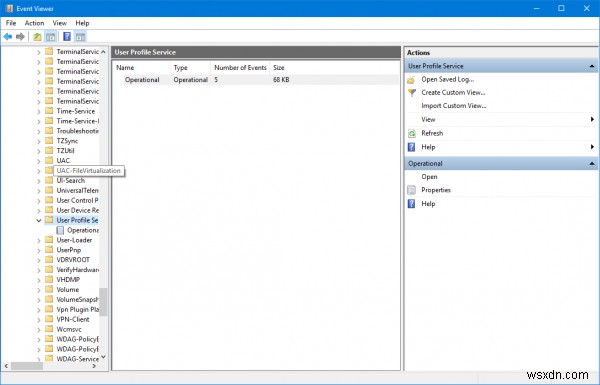Click the Operational log icon in tree
Image resolution: width=600 pixels, height=385 pixels.
(60, 230)
